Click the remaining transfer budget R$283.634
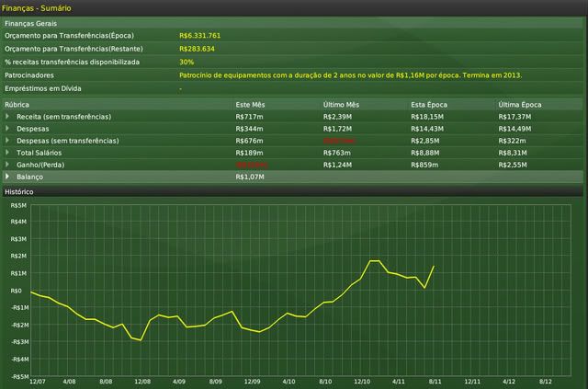Image resolution: width=588 pixels, height=389 pixels. pos(197,48)
